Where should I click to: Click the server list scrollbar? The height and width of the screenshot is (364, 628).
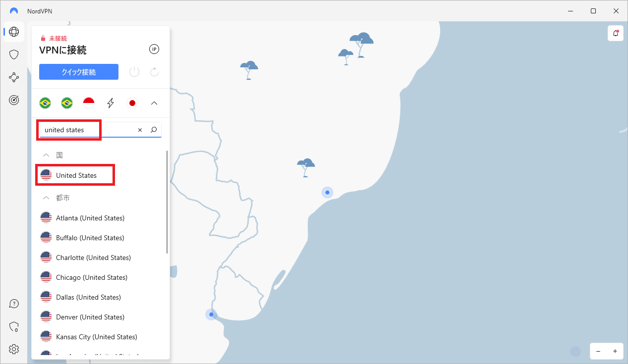coord(167,202)
